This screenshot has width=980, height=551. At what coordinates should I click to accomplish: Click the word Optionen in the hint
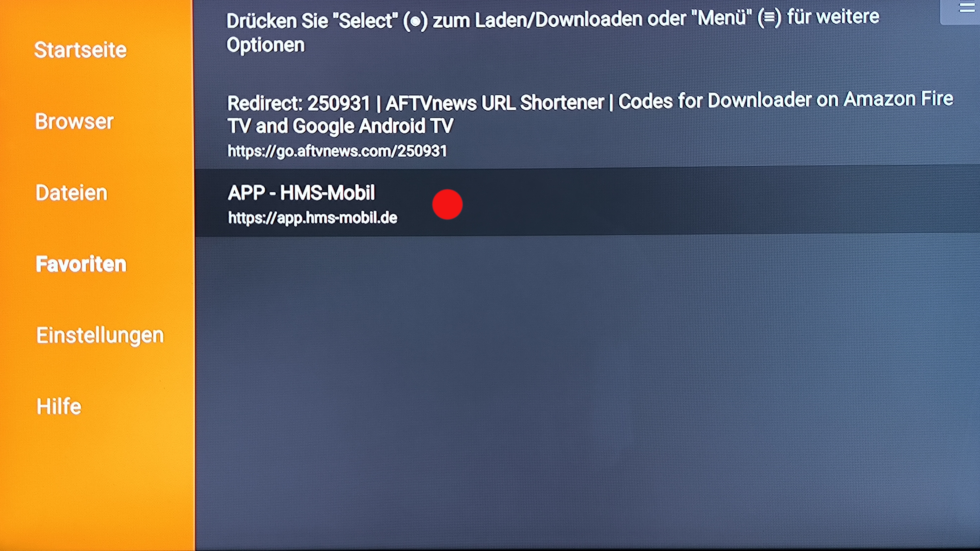[x=265, y=45]
